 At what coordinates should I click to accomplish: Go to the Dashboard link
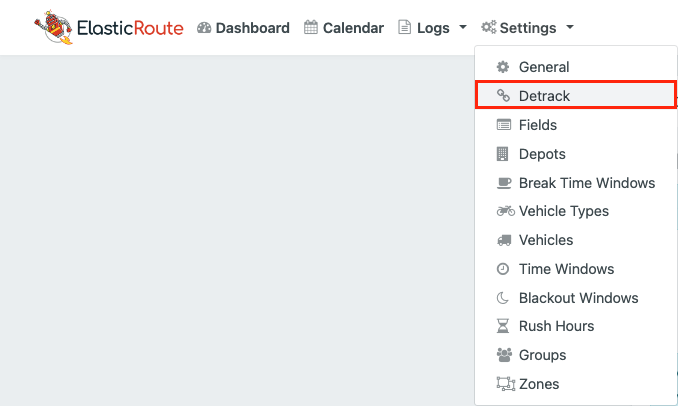click(243, 28)
